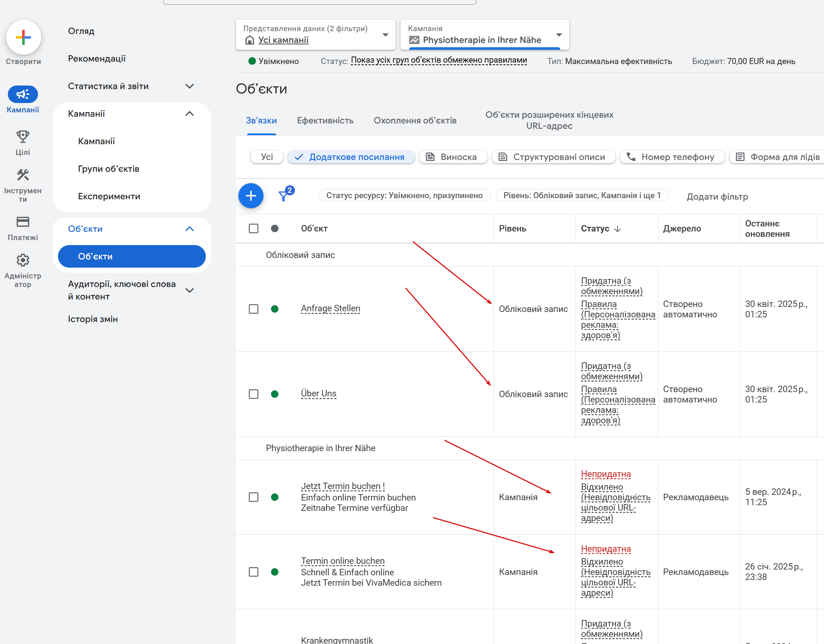Open the Адміністратор gear icon
This screenshot has width=824, height=644.
pyautogui.click(x=23, y=260)
